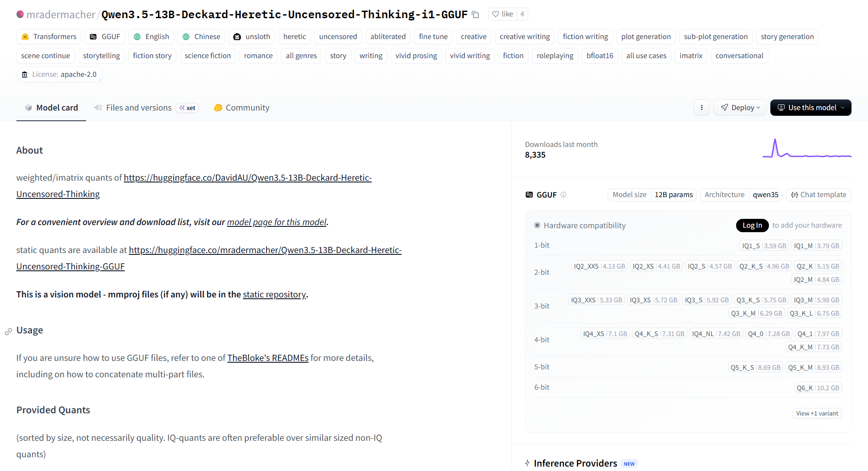Select the IQ2_XS 4.41 GB quant

(656, 266)
